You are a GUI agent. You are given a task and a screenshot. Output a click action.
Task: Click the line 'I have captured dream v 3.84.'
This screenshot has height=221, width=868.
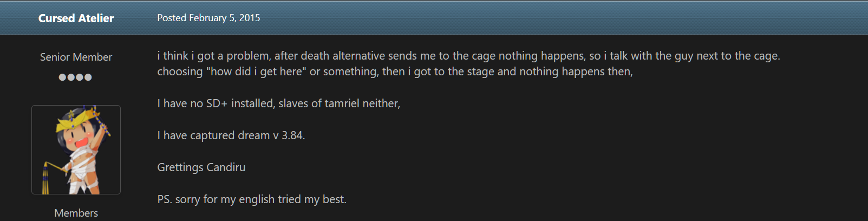(231, 135)
